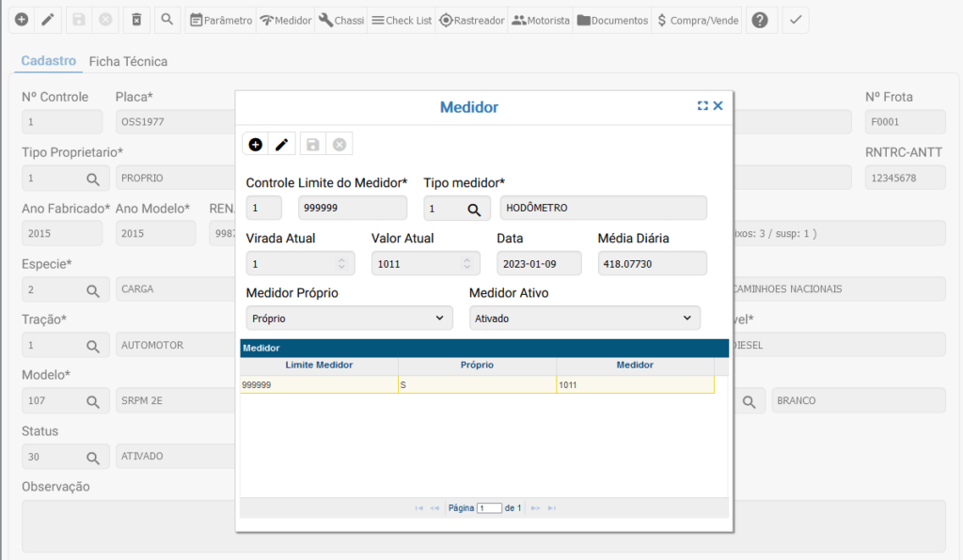Open the Medidor Próprio dropdown

tap(348, 319)
